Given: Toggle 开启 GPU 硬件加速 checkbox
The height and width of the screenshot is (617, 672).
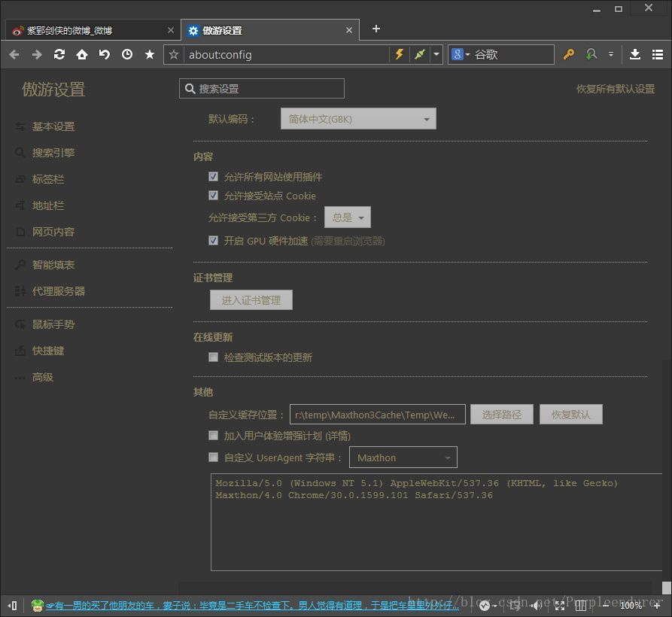Looking at the screenshot, I should click(x=214, y=241).
